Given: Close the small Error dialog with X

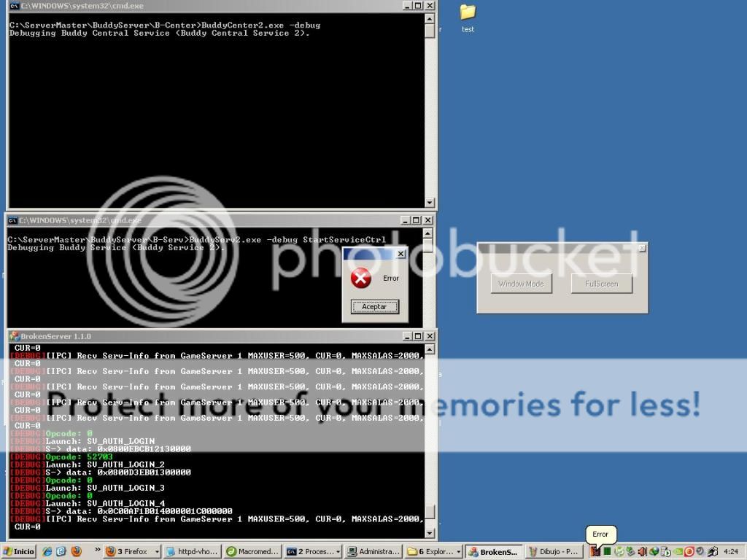Looking at the screenshot, I should (400, 254).
